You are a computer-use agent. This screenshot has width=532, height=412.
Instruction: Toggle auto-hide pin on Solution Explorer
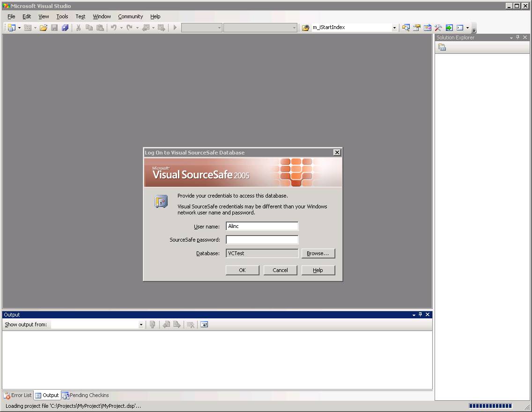(x=518, y=37)
